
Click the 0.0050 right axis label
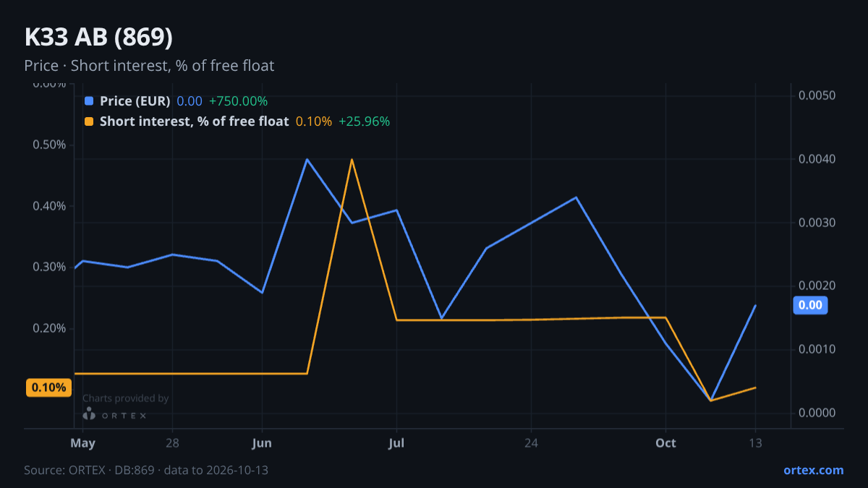[817, 95]
